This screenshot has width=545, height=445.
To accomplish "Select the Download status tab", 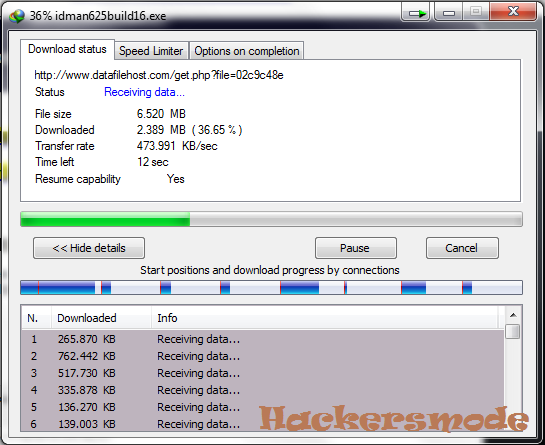I will 67,49.
